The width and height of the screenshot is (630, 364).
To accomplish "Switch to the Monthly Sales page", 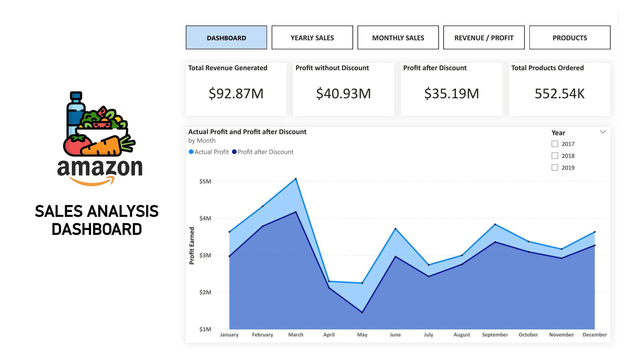I will click(x=398, y=38).
